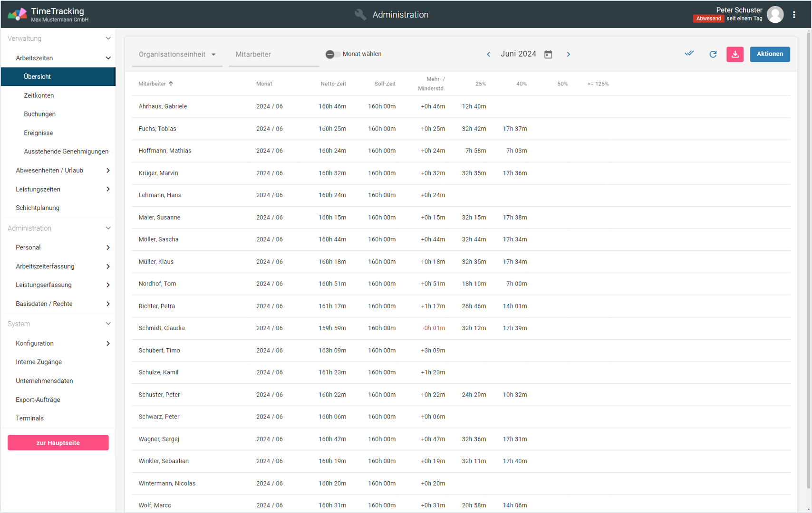Open Zeitkonten in the sidebar

(39, 95)
